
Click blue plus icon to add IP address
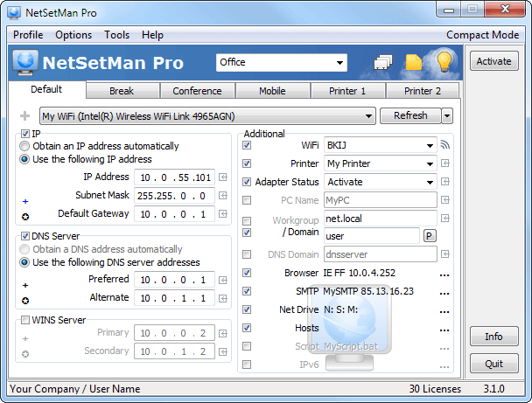25,201
